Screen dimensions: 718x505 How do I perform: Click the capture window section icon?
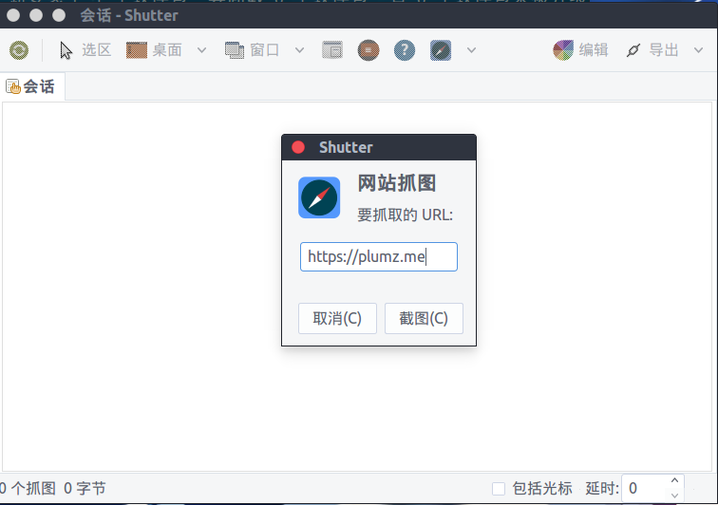[x=332, y=50]
